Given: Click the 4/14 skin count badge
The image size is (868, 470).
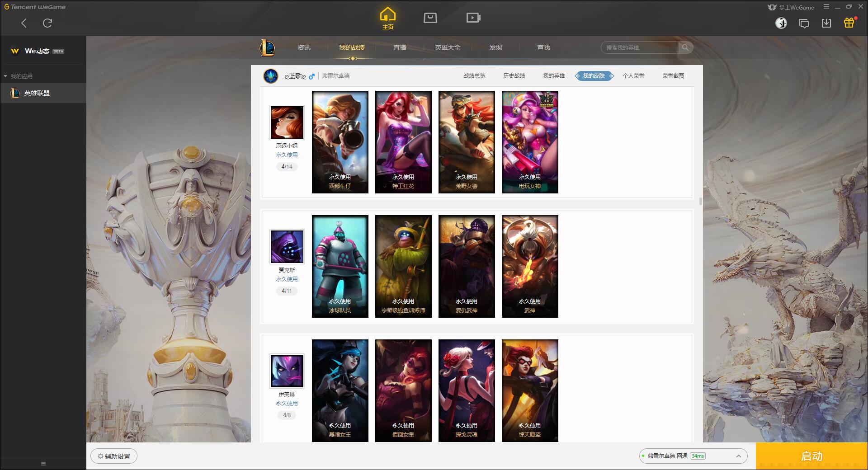Looking at the screenshot, I should tap(287, 167).
